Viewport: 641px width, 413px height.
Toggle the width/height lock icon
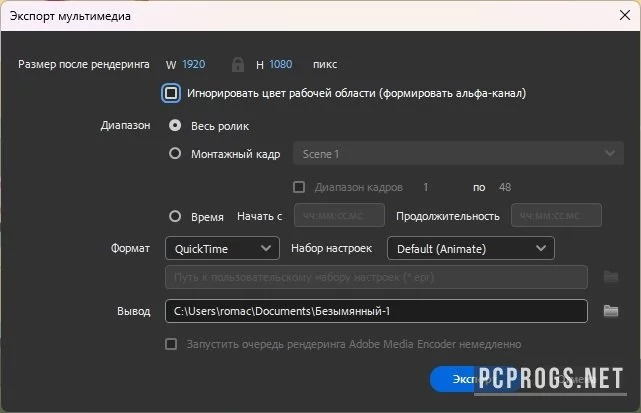(238, 64)
